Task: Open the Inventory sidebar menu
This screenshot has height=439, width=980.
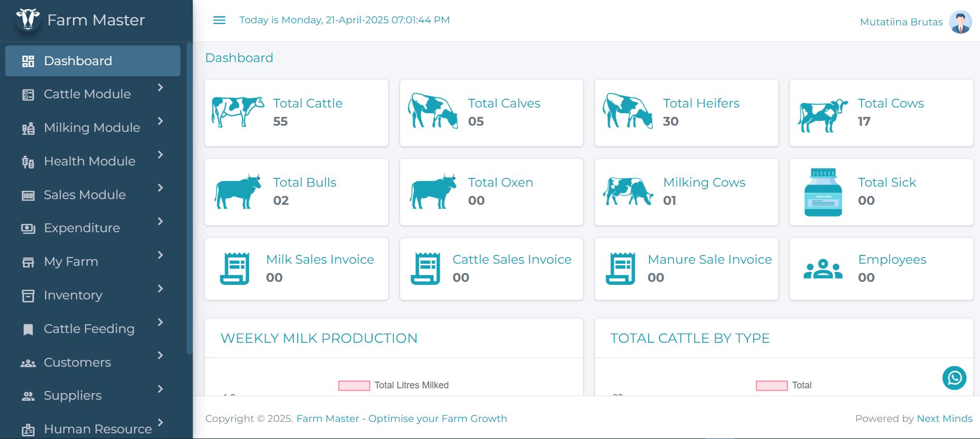Action: pos(73,295)
